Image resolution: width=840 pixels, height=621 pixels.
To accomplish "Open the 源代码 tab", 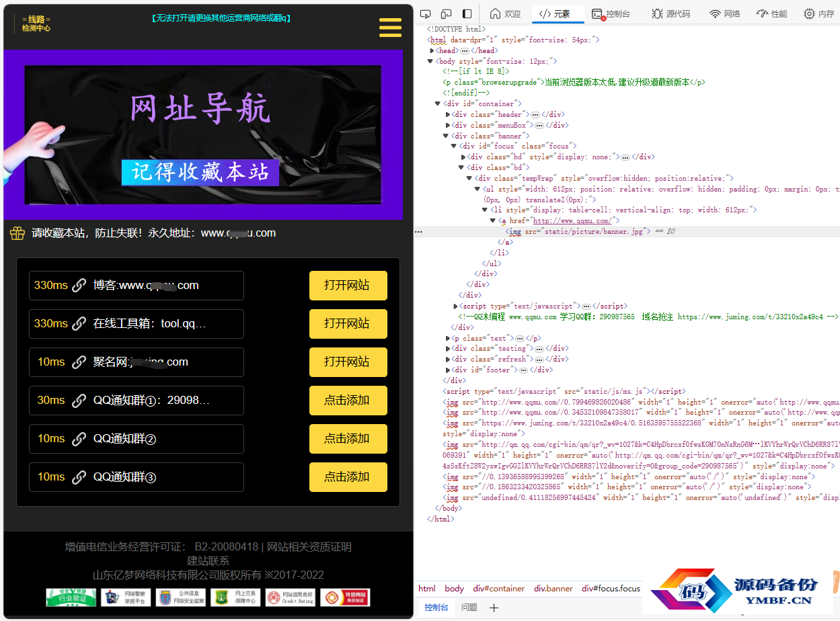I will [671, 13].
